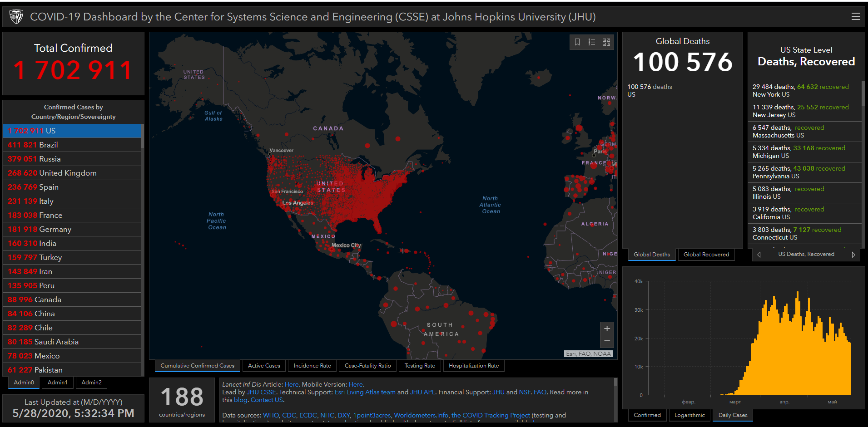This screenshot has height=427, width=868.
Task: Open the COVID Tracking Project link
Action: [491, 415]
